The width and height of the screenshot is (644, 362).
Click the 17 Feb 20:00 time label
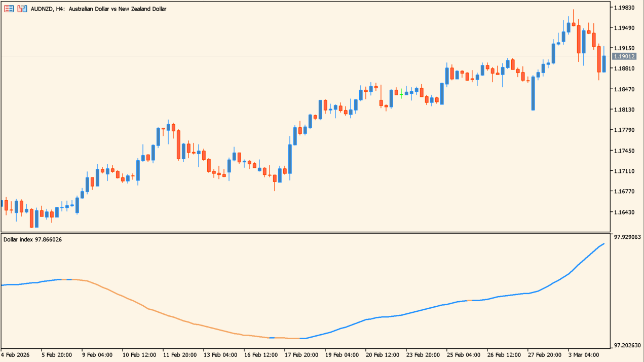[301, 355]
